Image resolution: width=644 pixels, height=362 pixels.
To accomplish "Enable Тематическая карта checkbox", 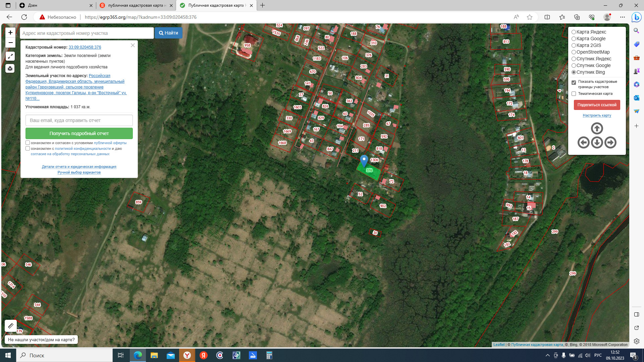I will pyautogui.click(x=574, y=94).
